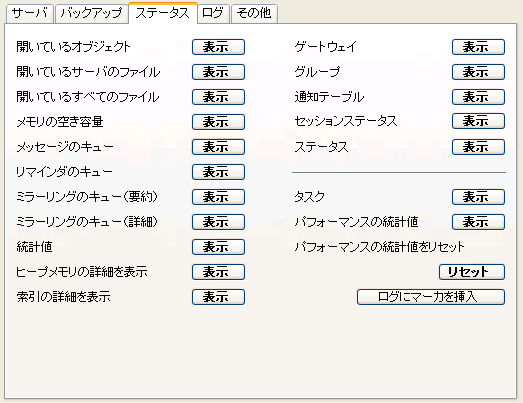Screen dimensions: 523x403
Task: Show ミラーリングのキュー（要約）
Action: (x=218, y=197)
